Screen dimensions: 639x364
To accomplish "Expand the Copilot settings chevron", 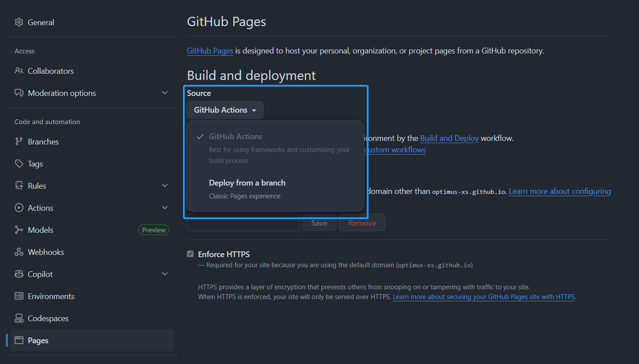I will (x=165, y=274).
